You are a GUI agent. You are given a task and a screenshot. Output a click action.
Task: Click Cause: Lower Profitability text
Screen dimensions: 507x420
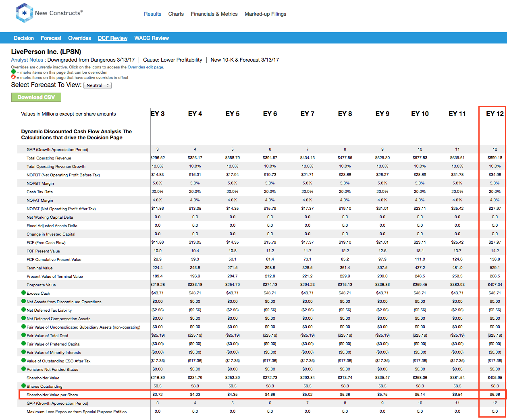172,60
